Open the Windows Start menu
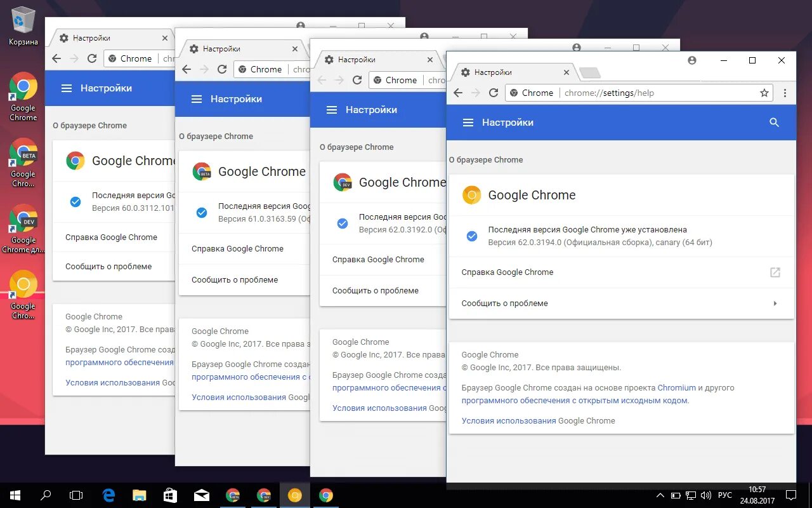The height and width of the screenshot is (508, 812). coord(15,495)
